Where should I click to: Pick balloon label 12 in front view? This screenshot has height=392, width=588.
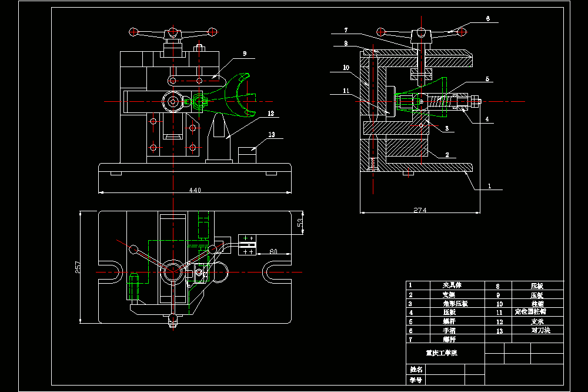pyautogui.click(x=270, y=114)
